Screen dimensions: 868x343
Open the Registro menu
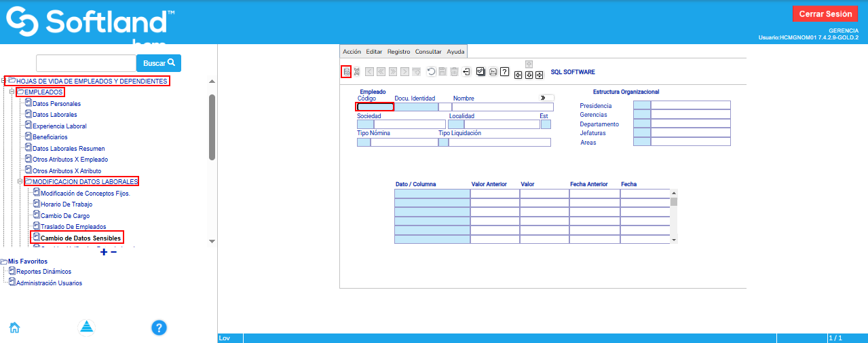[x=398, y=52]
